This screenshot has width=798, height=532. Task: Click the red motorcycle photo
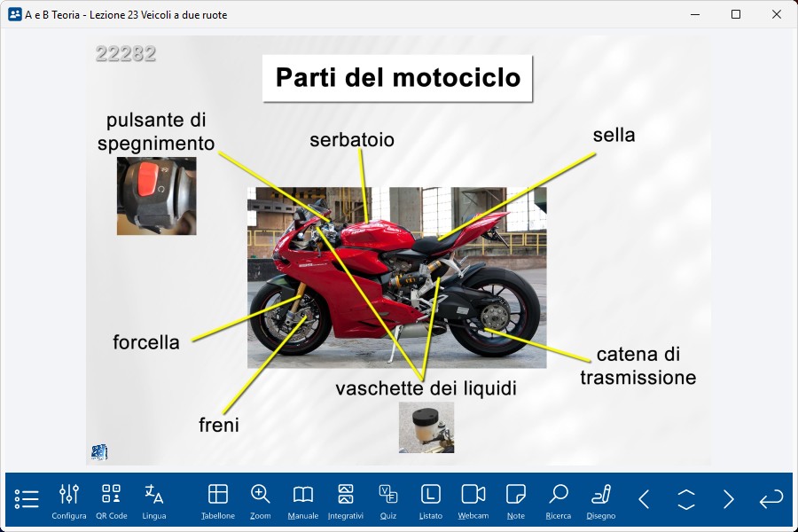click(x=396, y=277)
